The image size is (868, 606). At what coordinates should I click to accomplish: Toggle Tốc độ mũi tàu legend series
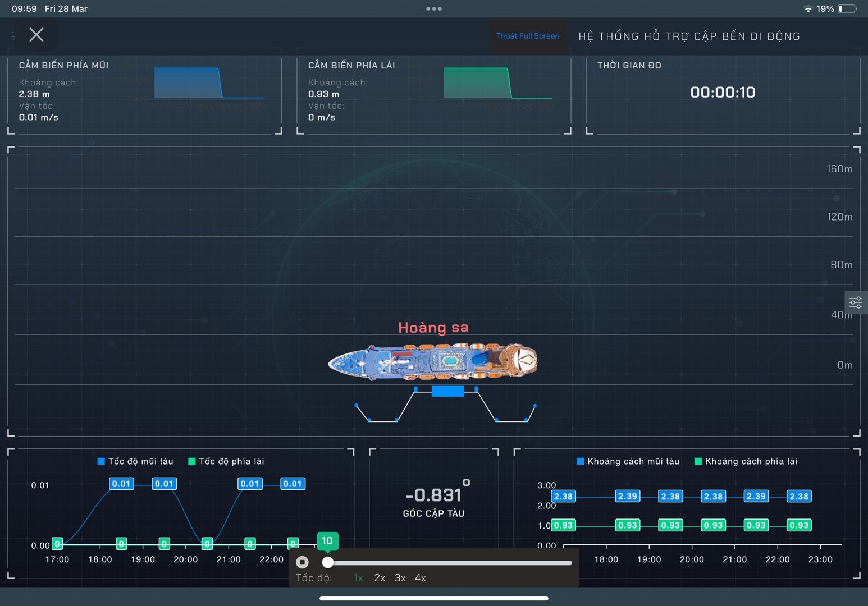135,461
